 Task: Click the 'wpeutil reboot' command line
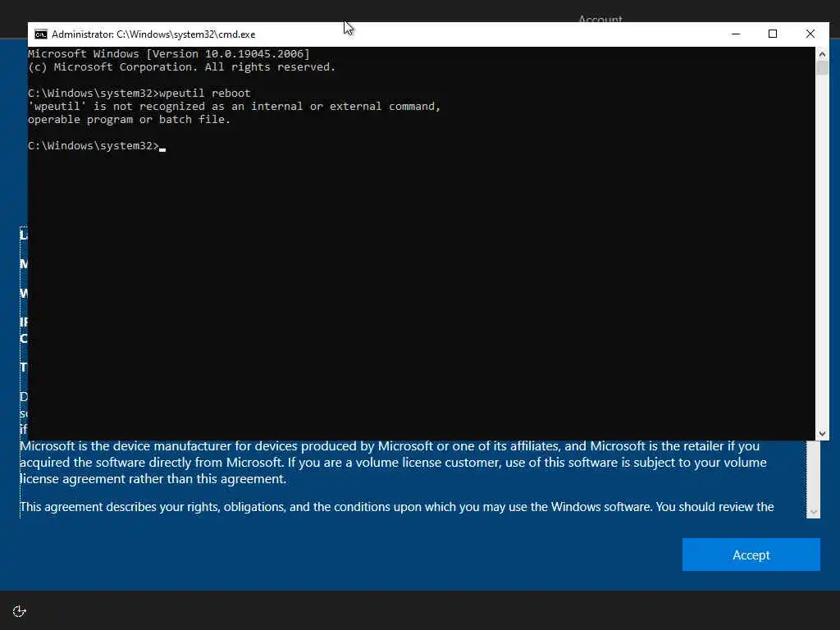tap(139, 94)
